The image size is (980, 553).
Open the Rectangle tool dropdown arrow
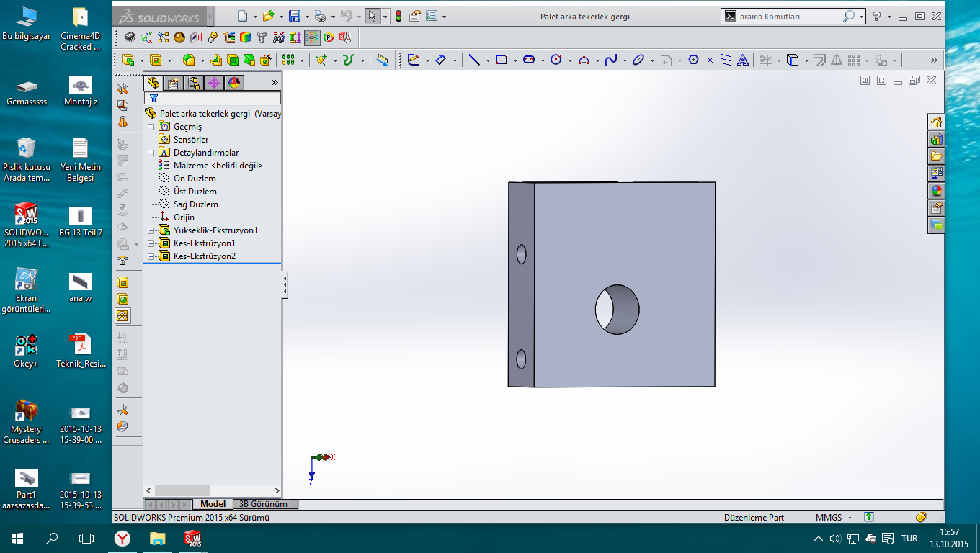click(x=514, y=60)
